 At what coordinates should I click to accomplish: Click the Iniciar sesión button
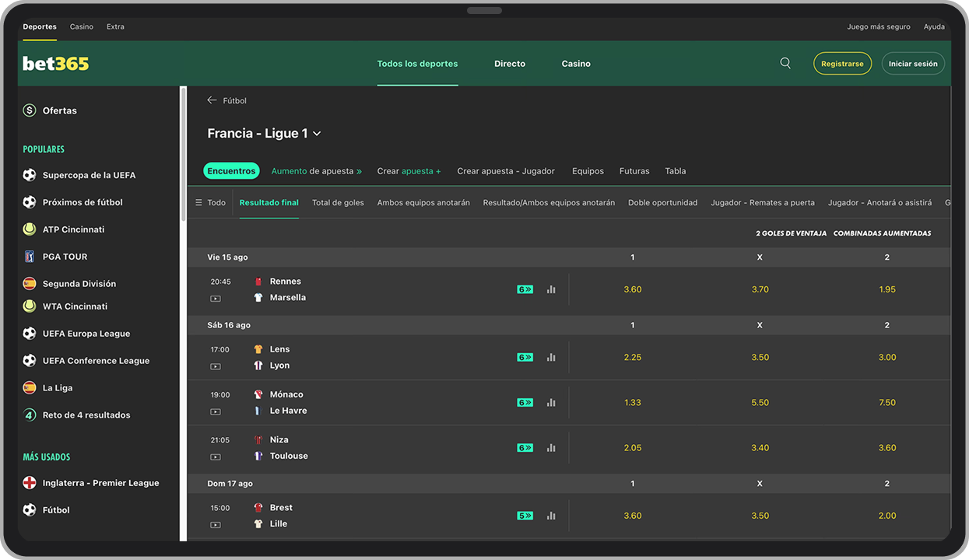[913, 64]
